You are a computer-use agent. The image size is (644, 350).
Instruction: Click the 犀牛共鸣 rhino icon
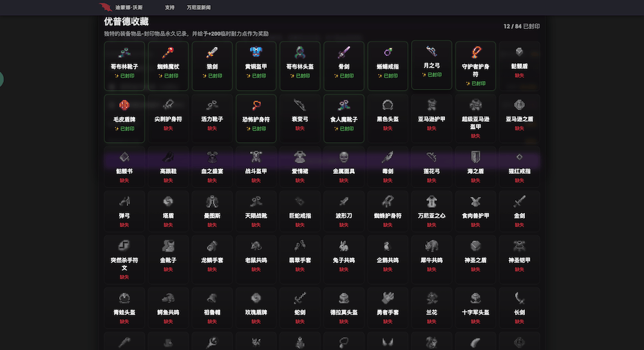coord(431,245)
